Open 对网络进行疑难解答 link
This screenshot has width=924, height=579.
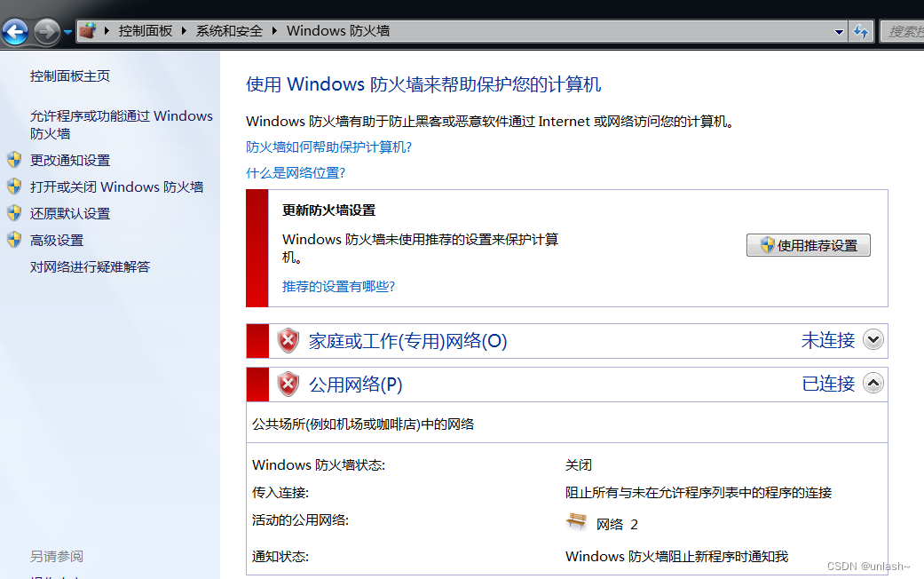(91, 267)
